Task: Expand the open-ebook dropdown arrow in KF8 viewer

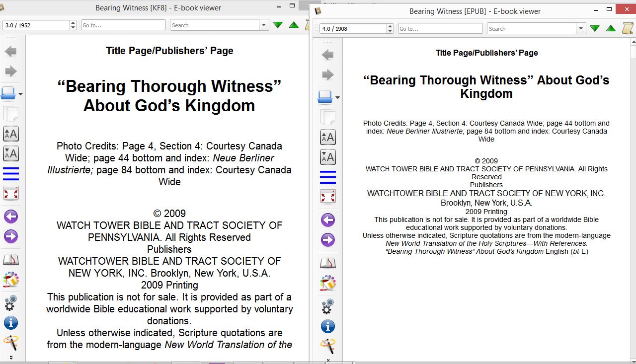Action: (x=21, y=94)
